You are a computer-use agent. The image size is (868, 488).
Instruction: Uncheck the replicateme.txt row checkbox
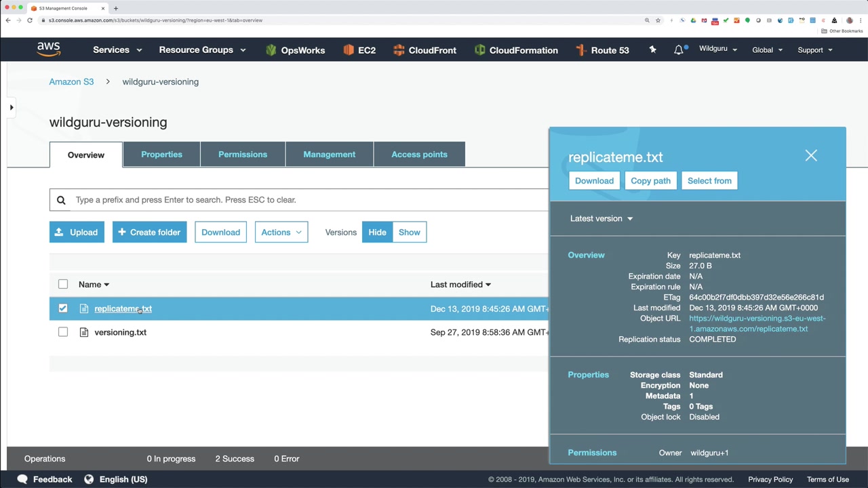point(63,308)
